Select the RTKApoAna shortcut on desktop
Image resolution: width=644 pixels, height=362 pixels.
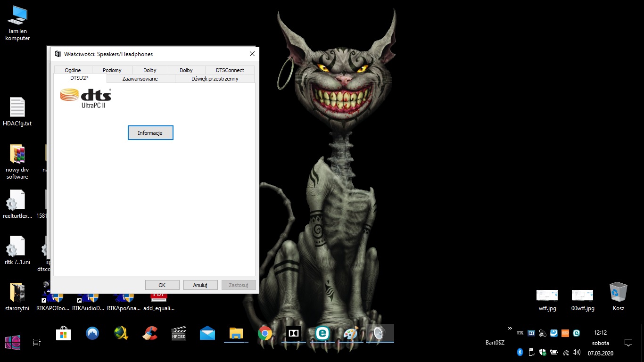coord(124,302)
